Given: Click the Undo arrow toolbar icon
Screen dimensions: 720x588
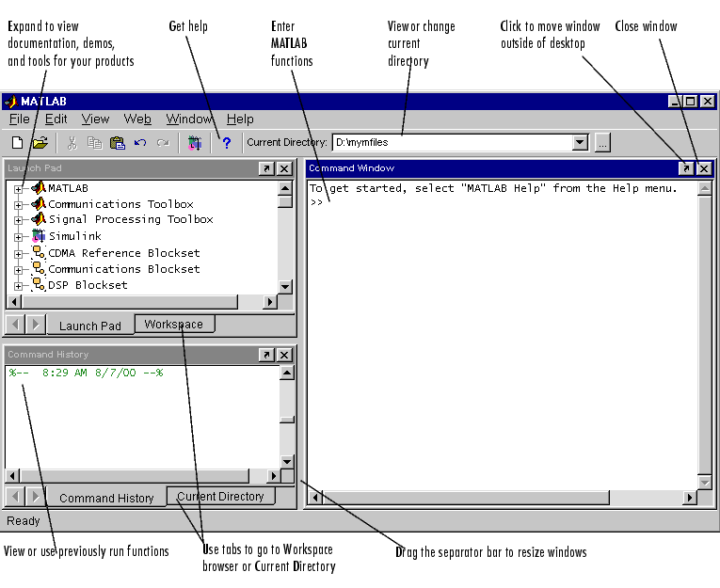Looking at the screenshot, I should (140, 143).
